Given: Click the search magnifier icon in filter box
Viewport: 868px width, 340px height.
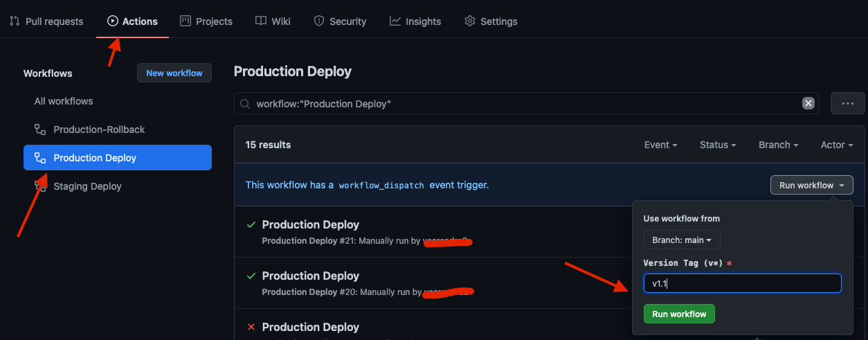Looking at the screenshot, I should pyautogui.click(x=245, y=104).
